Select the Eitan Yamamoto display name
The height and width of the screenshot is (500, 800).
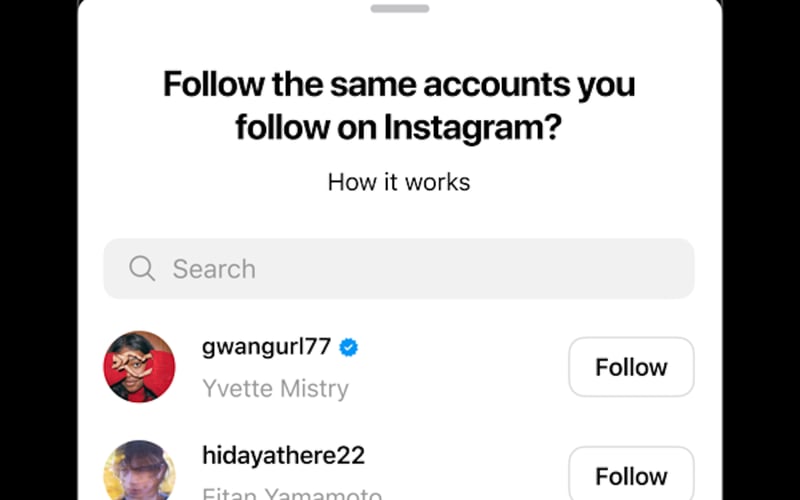tap(291, 494)
